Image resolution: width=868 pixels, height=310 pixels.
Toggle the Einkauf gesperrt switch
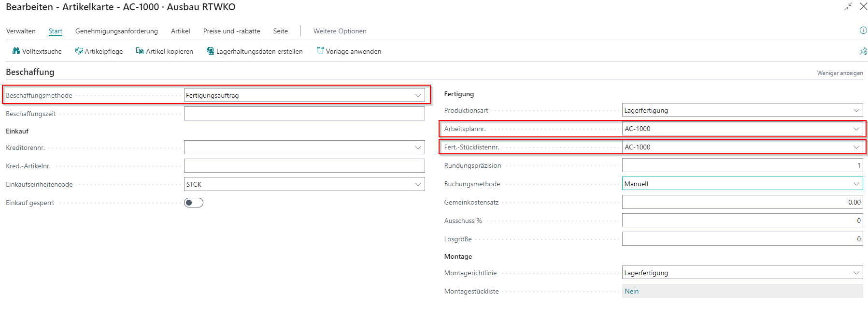click(x=194, y=203)
